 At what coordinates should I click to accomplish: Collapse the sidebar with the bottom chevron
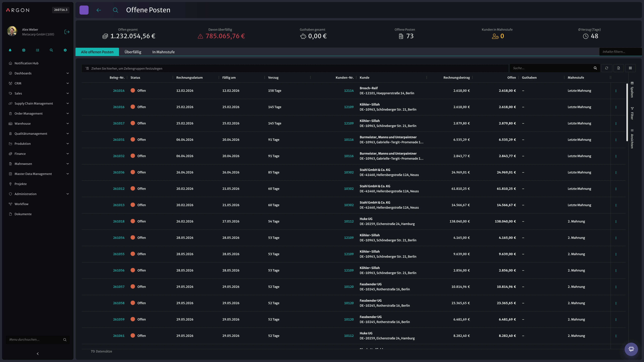(x=38, y=353)
